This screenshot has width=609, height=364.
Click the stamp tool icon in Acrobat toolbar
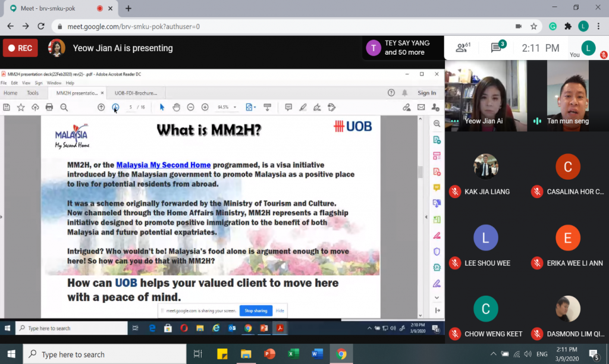click(x=331, y=107)
